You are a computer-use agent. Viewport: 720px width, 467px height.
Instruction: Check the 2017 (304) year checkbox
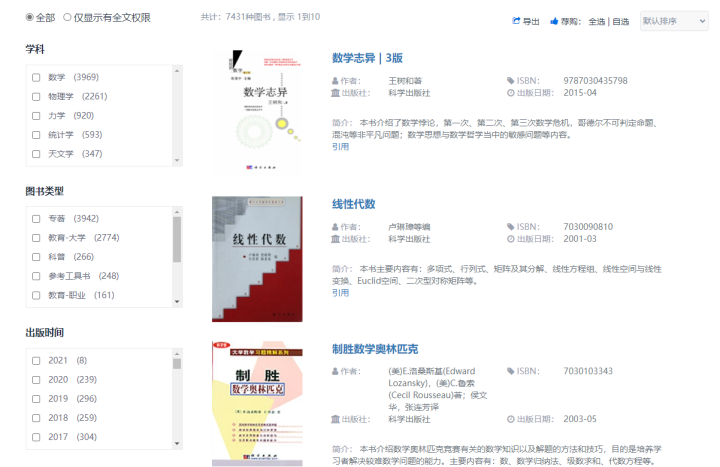click(36, 437)
